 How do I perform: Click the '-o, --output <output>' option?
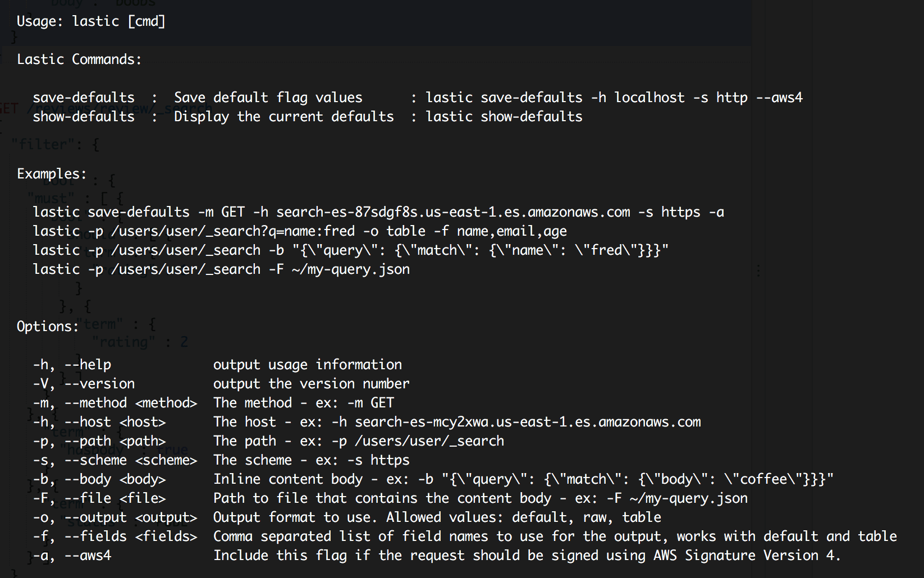(115, 517)
